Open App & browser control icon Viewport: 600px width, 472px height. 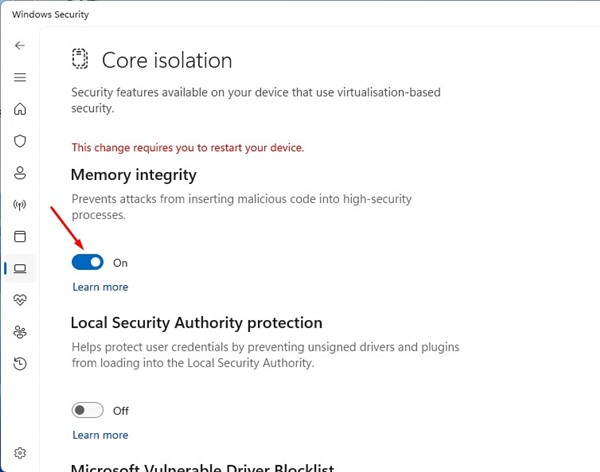point(20,237)
